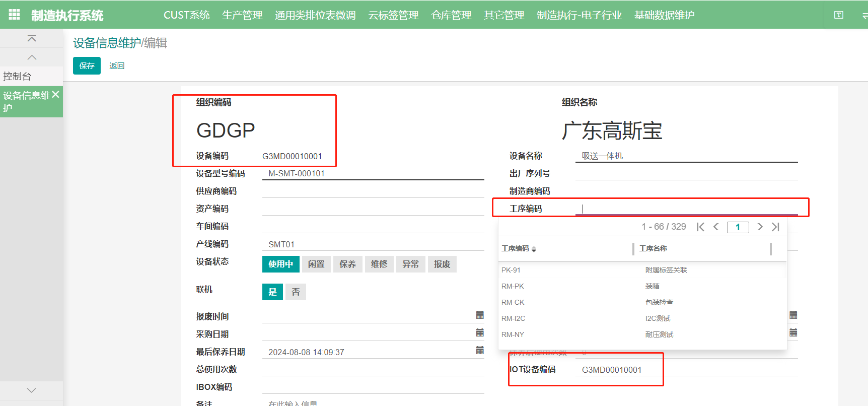
Task: Open calendar picker for 最后保养日期
Action: [480, 350]
